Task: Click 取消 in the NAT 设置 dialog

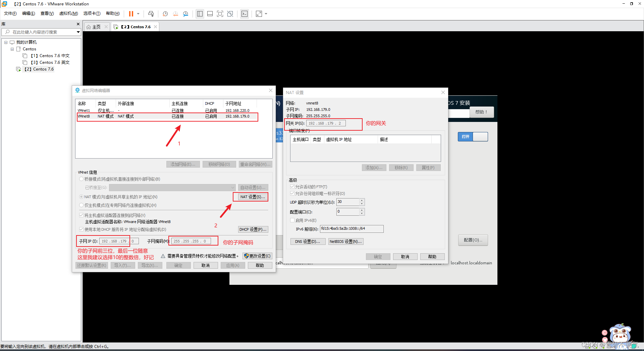Action: tap(405, 257)
